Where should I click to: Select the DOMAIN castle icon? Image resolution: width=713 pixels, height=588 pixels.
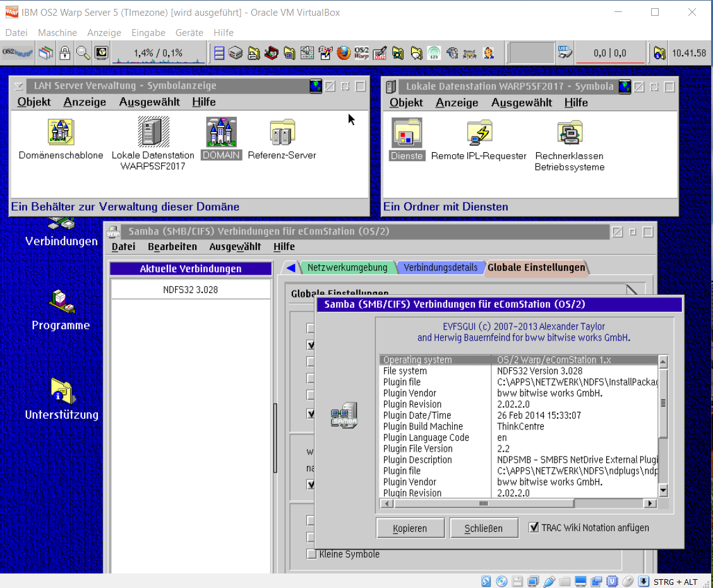pos(221,132)
